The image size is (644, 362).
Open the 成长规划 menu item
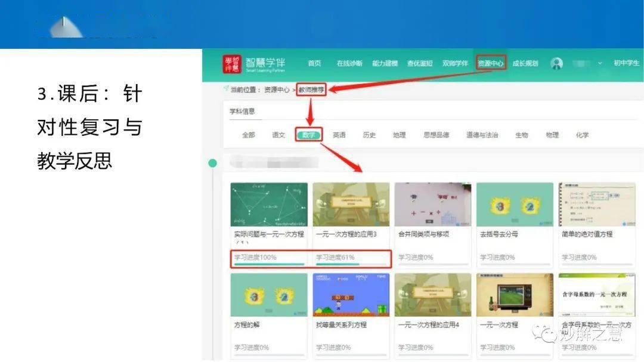click(525, 63)
